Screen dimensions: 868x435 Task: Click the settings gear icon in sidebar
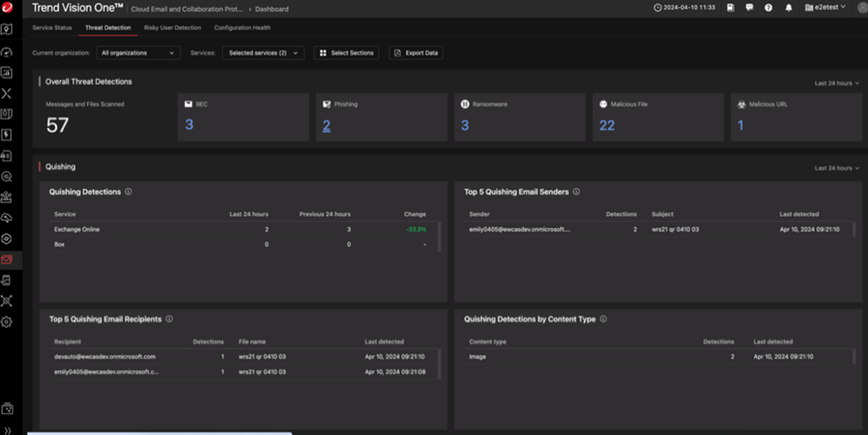(6, 322)
